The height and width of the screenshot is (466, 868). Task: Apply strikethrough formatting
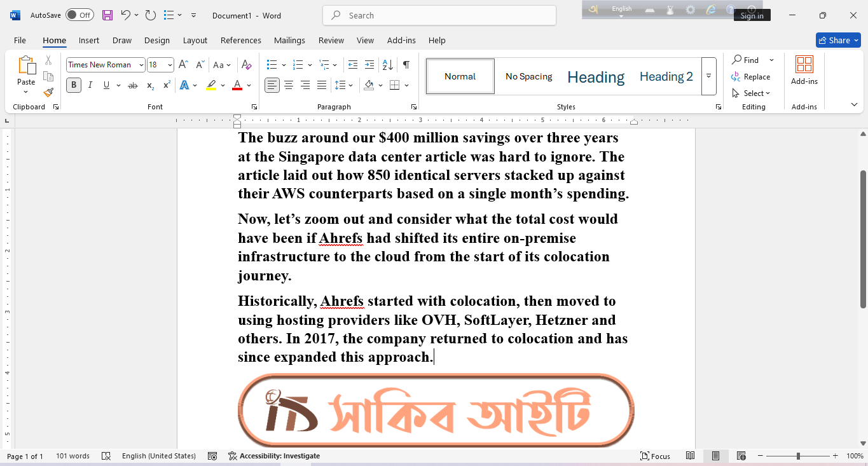133,85
